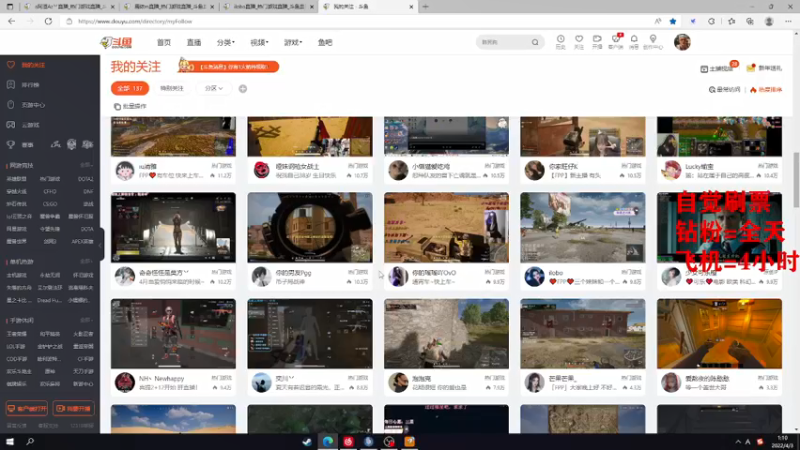Click the Douyu logo in the header

point(116,42)
